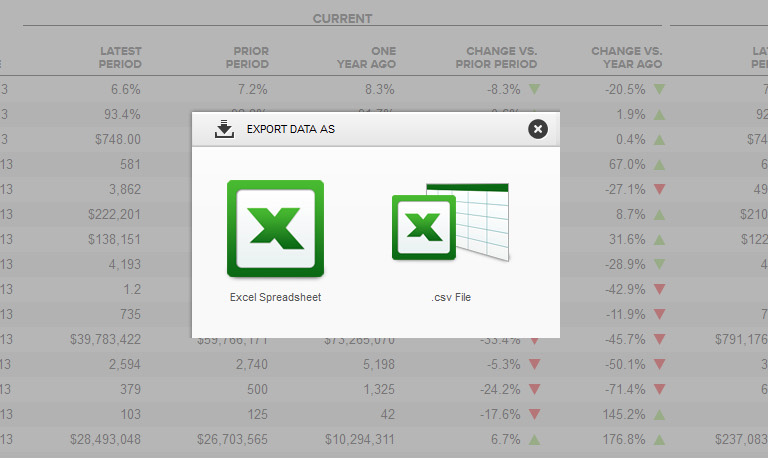Click the red down arrow beside -17.6%

pos(534,414)
